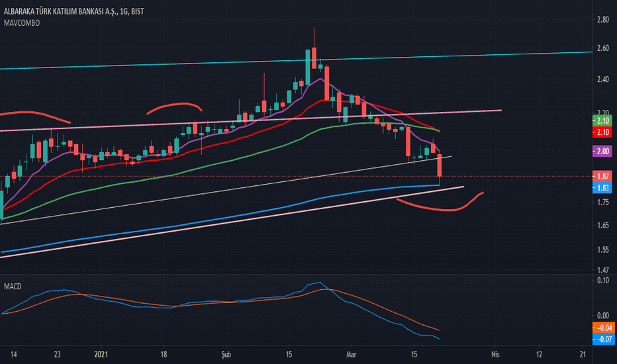Click the 12 date label on time axis
The height and width of the screenshot is (364, 617).
[539, 355]
